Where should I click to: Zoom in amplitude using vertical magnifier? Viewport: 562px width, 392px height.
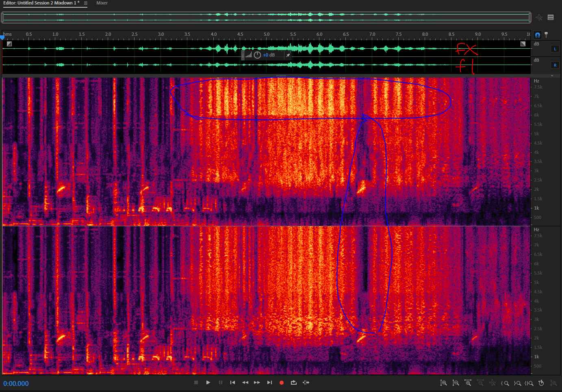point(444,383)
